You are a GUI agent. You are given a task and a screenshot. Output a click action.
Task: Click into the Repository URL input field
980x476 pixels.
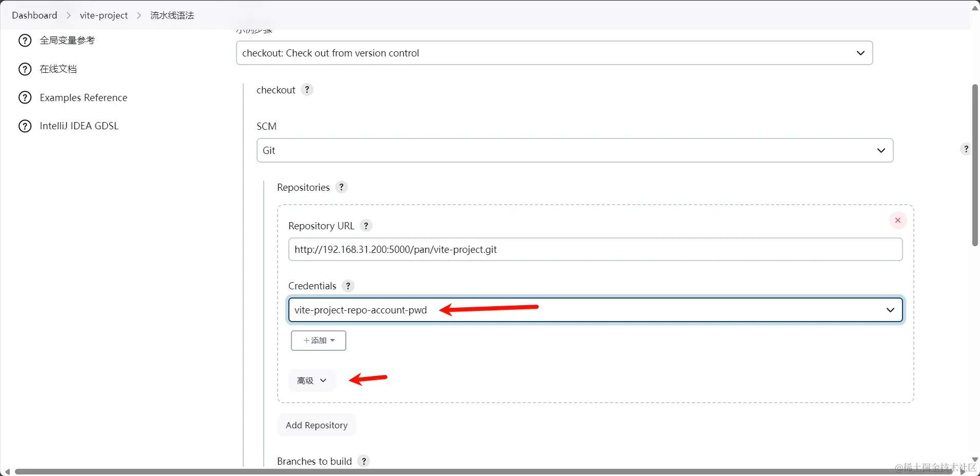[x=595, y=249]
